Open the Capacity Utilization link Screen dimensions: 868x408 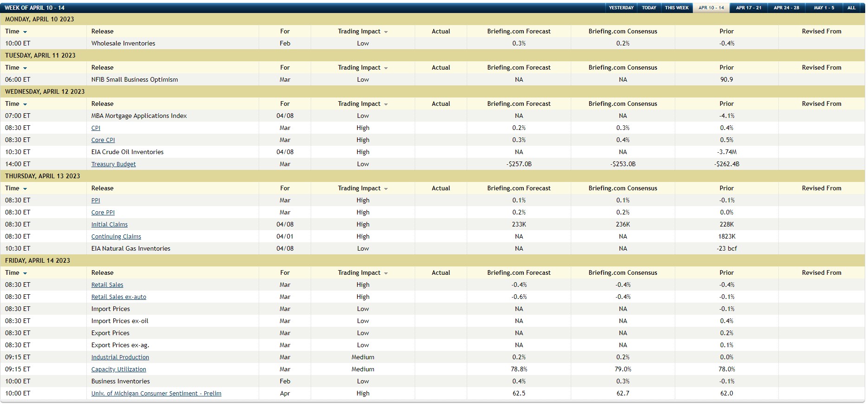coord(119,369)
